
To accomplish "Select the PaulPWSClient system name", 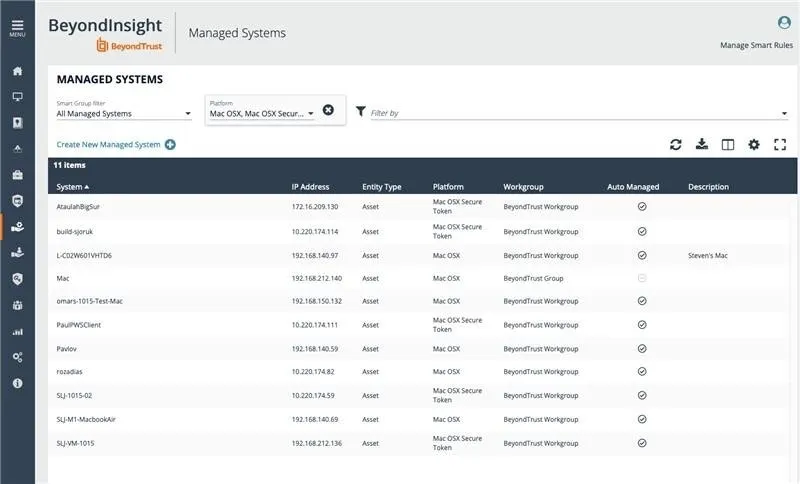I will coord(79,325).
